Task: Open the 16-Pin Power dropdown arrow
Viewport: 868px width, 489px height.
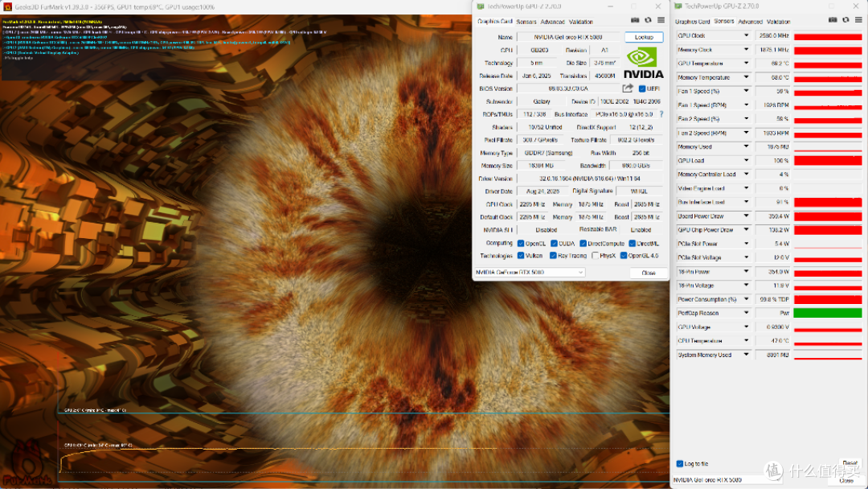Action: point(746,271)
